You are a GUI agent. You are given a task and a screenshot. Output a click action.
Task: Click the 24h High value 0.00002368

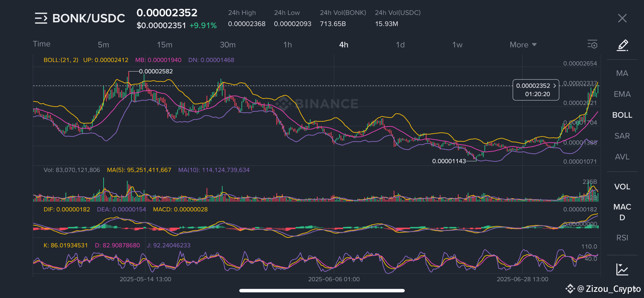tap(247, 24)
